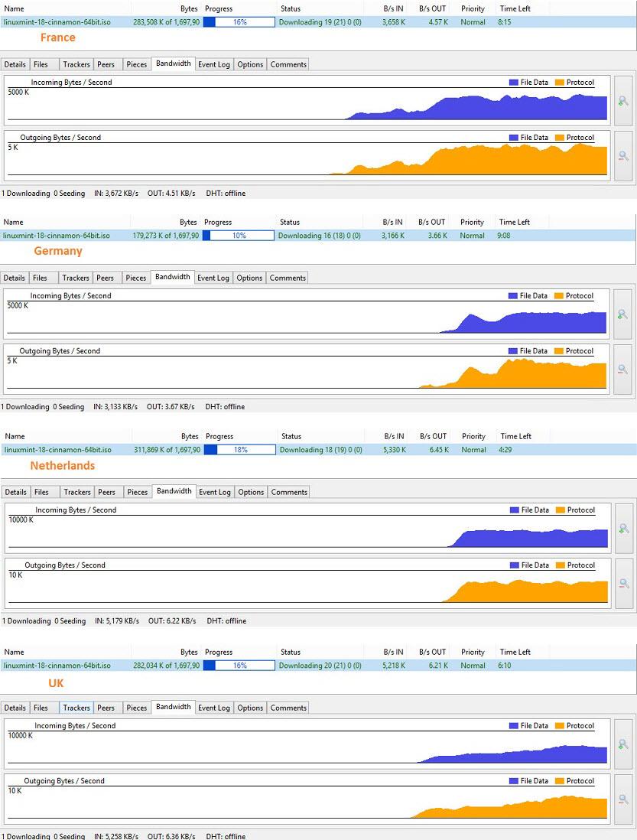Sort by Status column in the Germany list
Image resolution: width=637 pixels, height=840 pixels.
pos(319,223)
